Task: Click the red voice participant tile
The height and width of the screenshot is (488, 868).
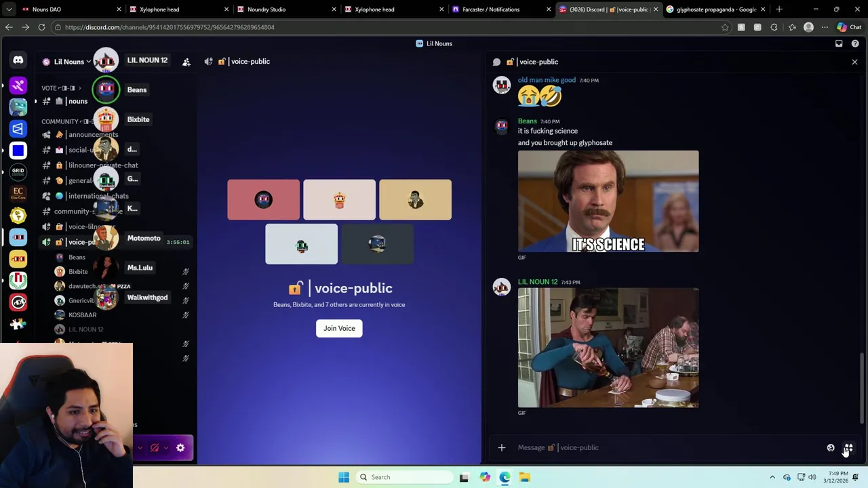Action: tap(263, 199)
